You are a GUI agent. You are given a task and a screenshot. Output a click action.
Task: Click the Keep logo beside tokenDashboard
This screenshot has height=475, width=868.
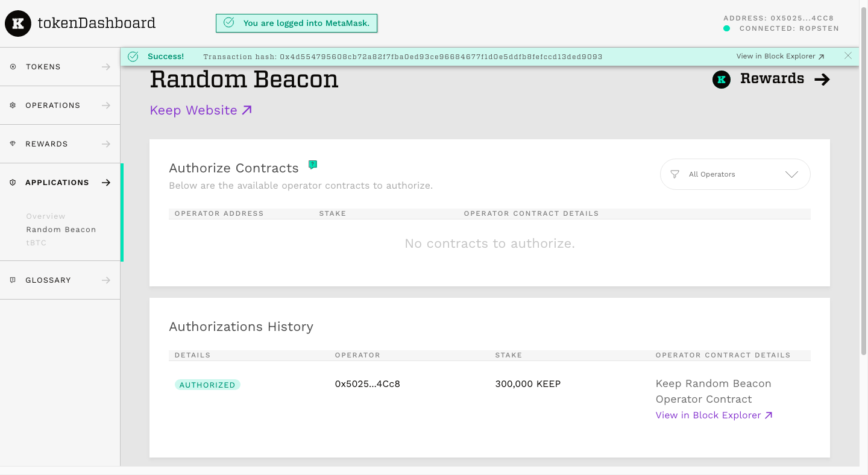(x=18, y=24)
